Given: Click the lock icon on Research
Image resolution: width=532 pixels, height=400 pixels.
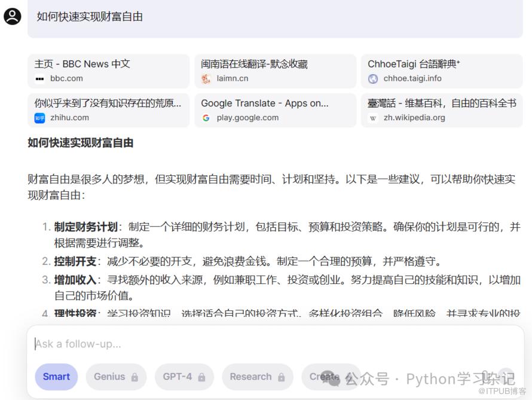Looking at the screenshot, I should (282, 377).
